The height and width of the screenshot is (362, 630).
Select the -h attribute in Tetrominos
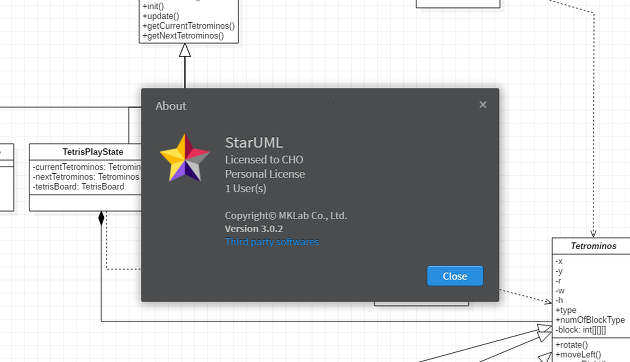coord(559,300)
